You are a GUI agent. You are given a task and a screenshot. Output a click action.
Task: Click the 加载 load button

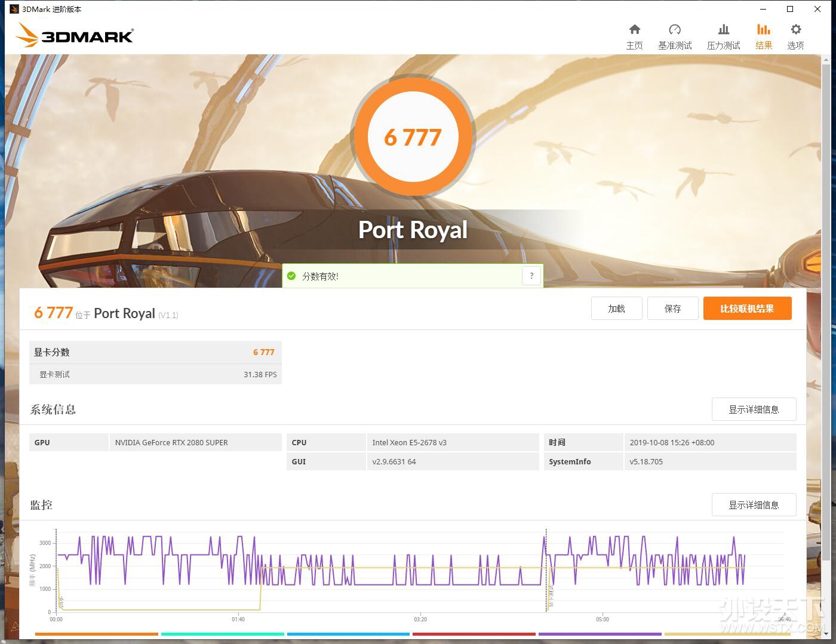click(616, 309)
